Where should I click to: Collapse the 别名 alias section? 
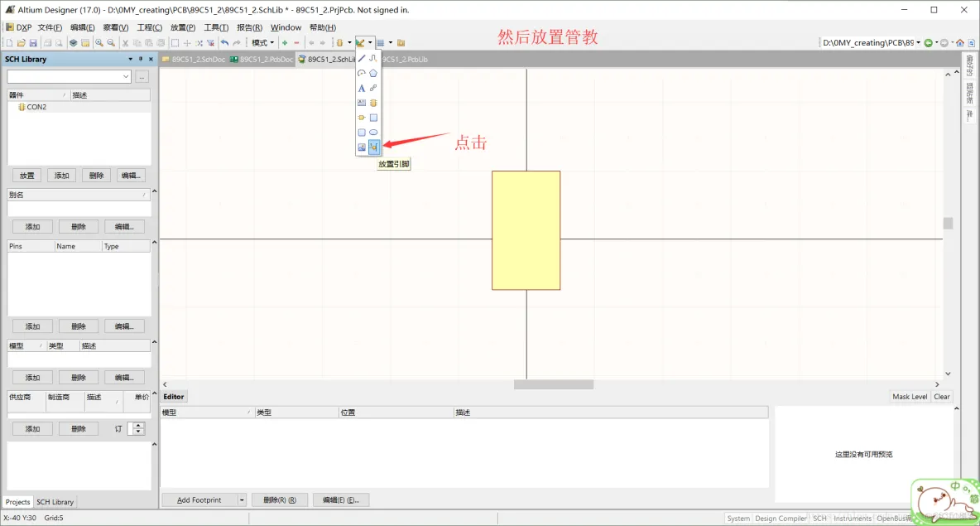(x=155, y=191)
